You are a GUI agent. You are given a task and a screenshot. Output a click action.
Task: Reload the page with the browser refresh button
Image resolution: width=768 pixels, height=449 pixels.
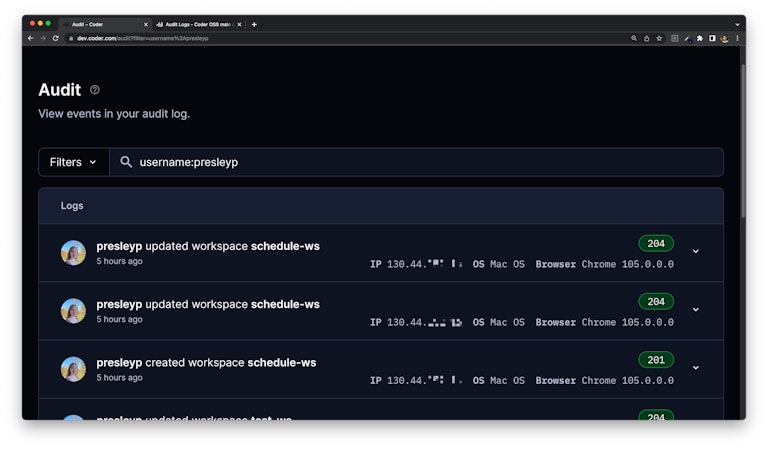coord(55,38)
